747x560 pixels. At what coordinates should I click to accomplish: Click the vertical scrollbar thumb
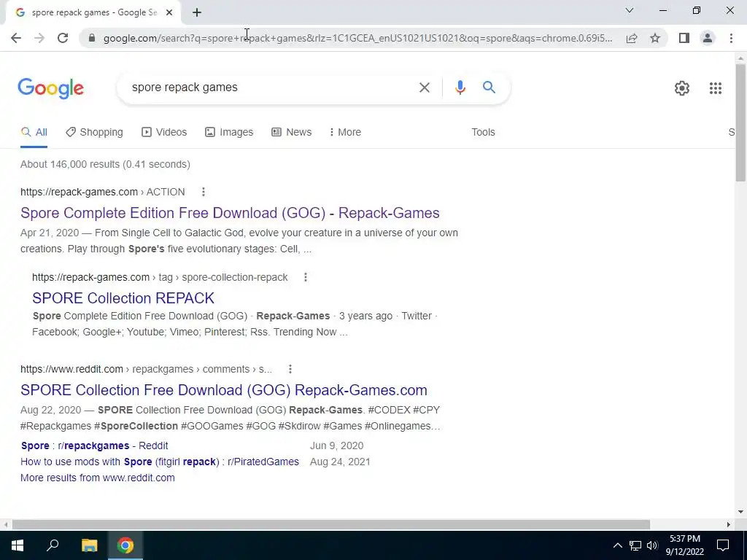740,122
